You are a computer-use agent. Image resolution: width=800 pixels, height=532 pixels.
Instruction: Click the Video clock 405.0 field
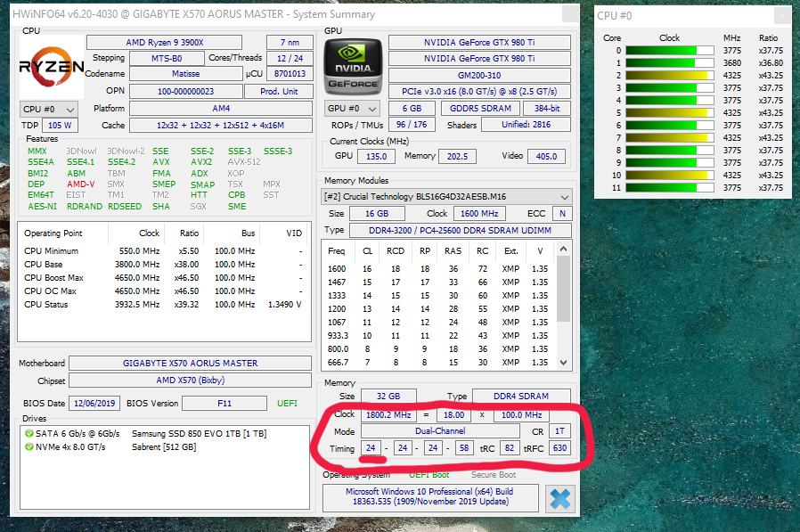(546, 156)
